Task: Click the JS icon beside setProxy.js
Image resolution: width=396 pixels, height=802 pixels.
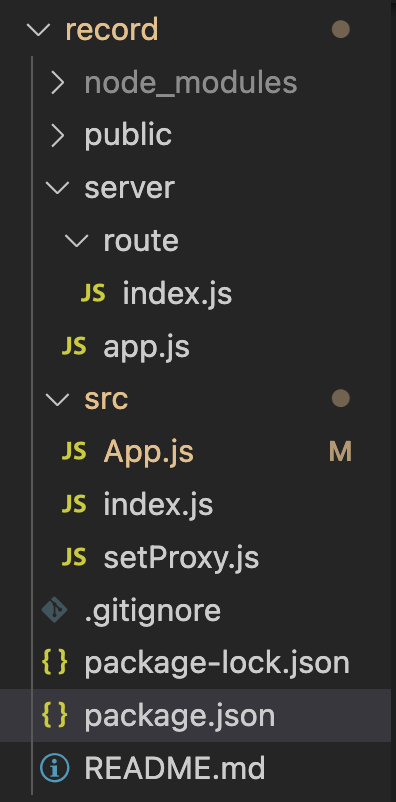Action: [74, 556]
